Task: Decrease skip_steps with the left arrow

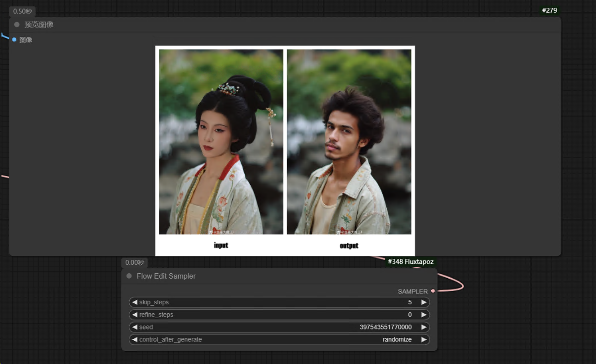Action: click(x=135, y=302)
